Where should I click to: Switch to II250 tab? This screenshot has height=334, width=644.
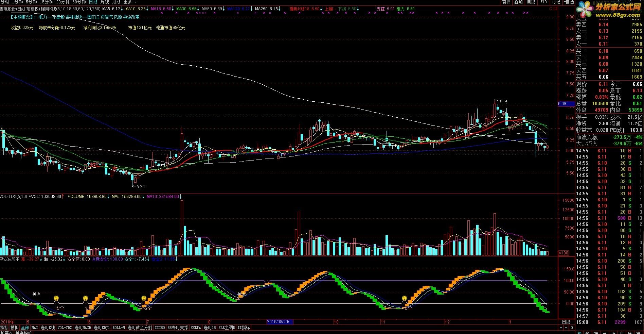[x=160, y=328]
